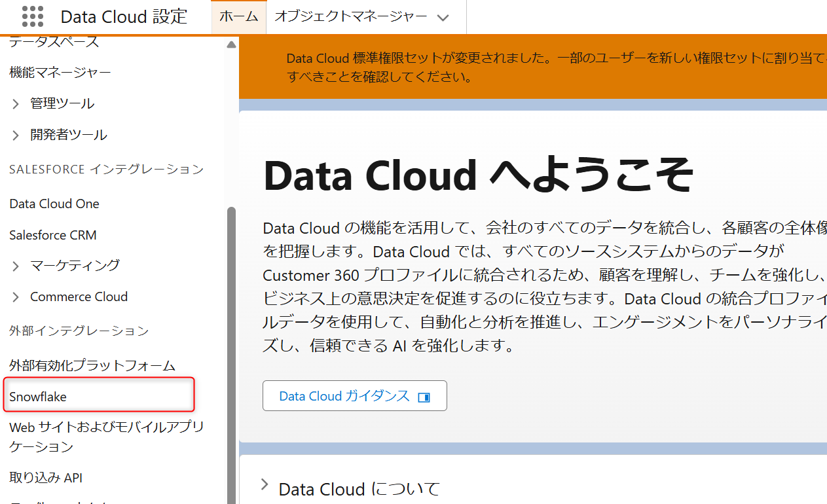Screen dimensions: 827x504
Task: Open 取り込み API sidebar item
Action: coord(46,478)
